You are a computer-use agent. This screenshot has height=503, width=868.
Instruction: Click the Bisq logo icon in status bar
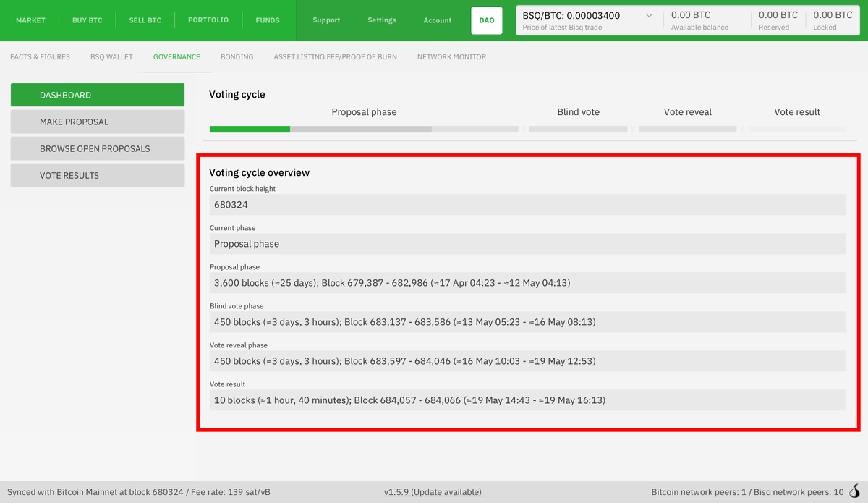point(856,492)
